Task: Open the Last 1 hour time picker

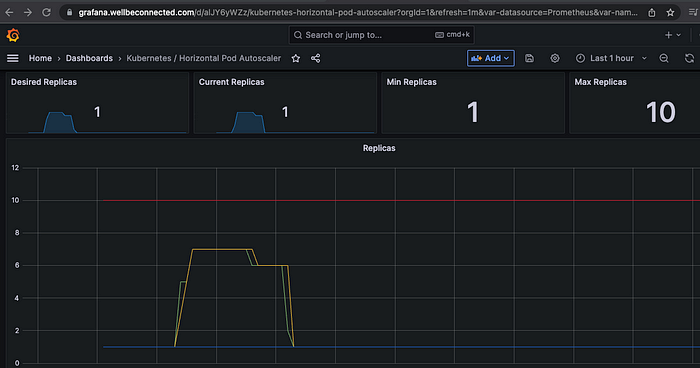Action: click(611, 58)
